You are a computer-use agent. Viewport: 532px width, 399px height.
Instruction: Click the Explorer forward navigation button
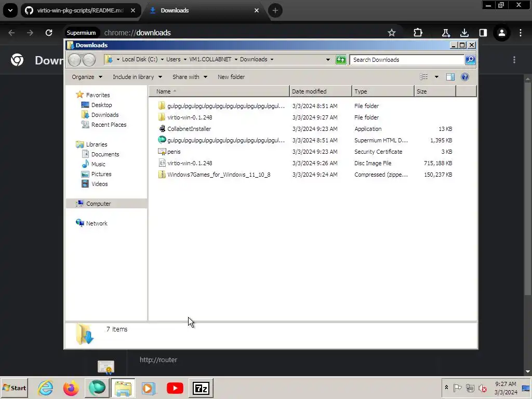click(88, 60)
